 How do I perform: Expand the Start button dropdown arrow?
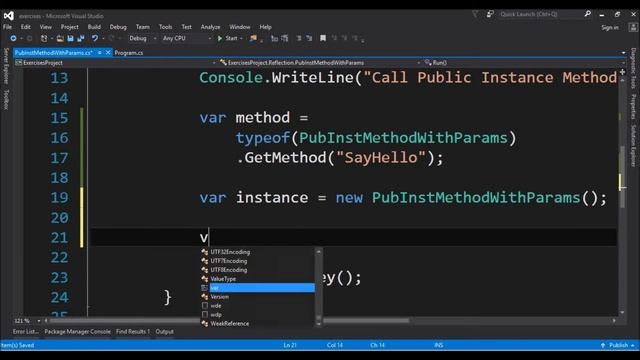click(241, 38)
